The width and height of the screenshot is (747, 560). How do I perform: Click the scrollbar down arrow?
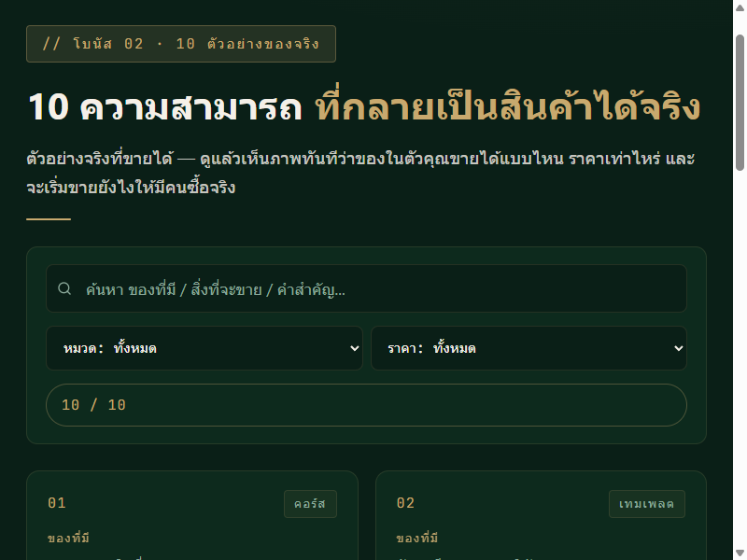(740, 553)
